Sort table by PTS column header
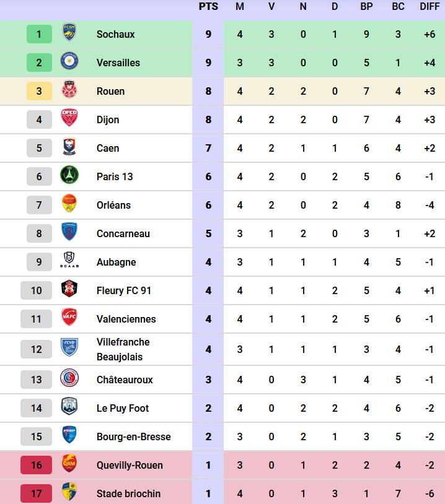Screen dimensions: 445x504 [x=208, y=7]
